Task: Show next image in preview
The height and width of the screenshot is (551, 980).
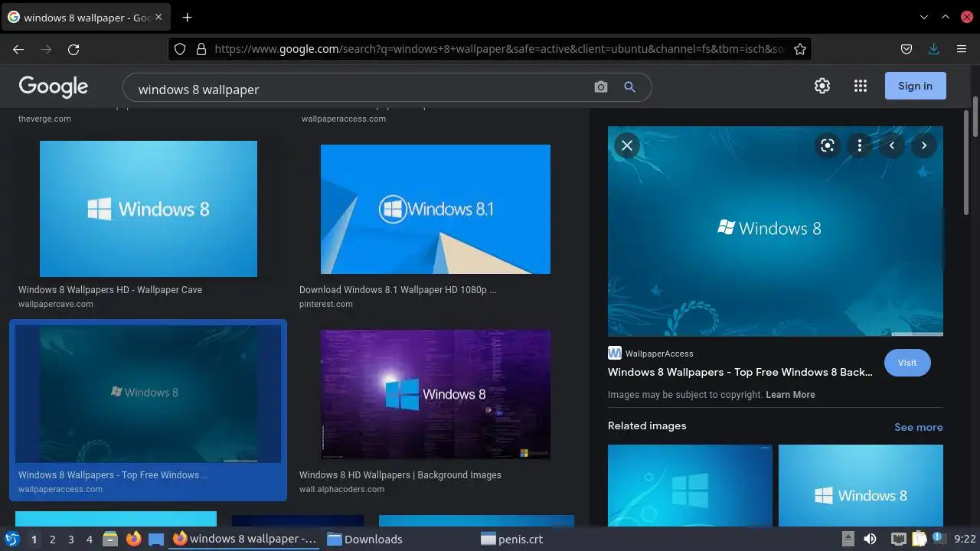Action: [x=924, y=145]
